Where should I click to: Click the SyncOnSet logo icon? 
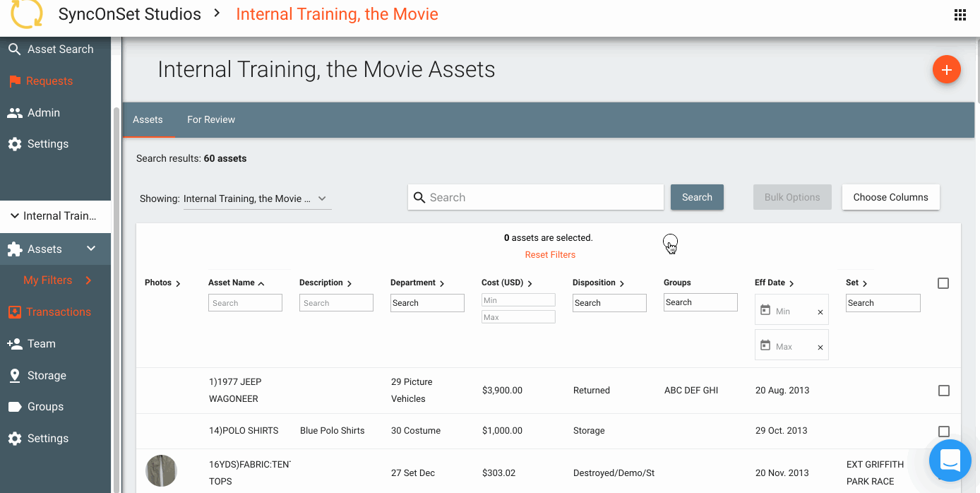click(x=27, y=13)
